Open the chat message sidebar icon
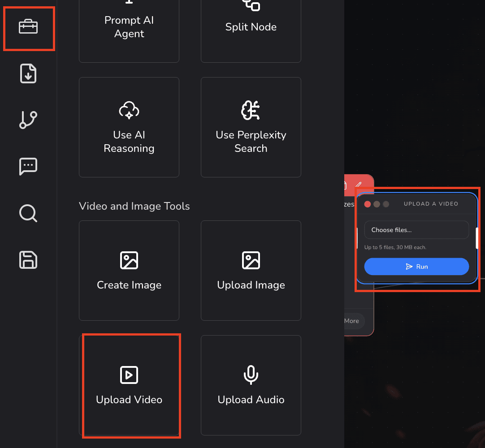 28,166
